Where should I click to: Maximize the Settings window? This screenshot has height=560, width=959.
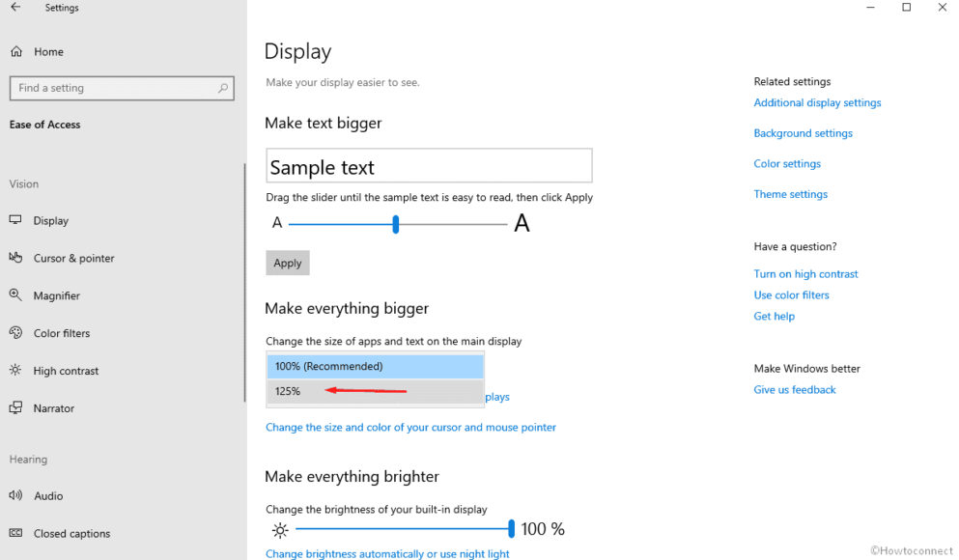tap(907, 8)
